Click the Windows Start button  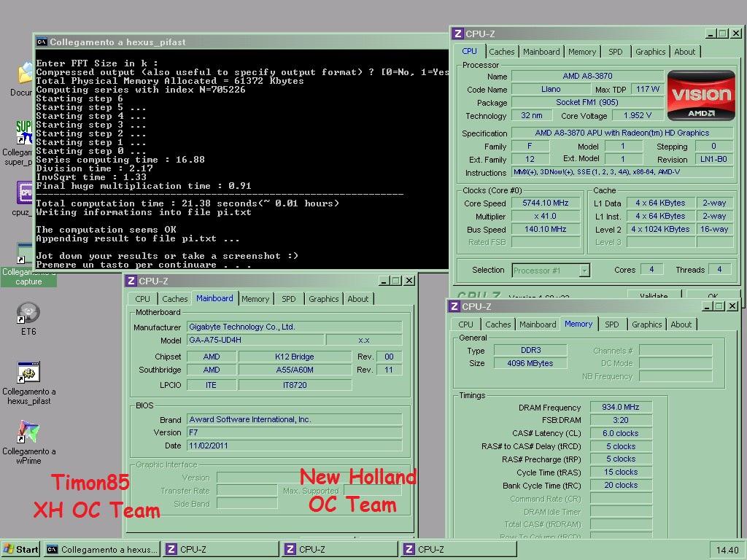21,550
